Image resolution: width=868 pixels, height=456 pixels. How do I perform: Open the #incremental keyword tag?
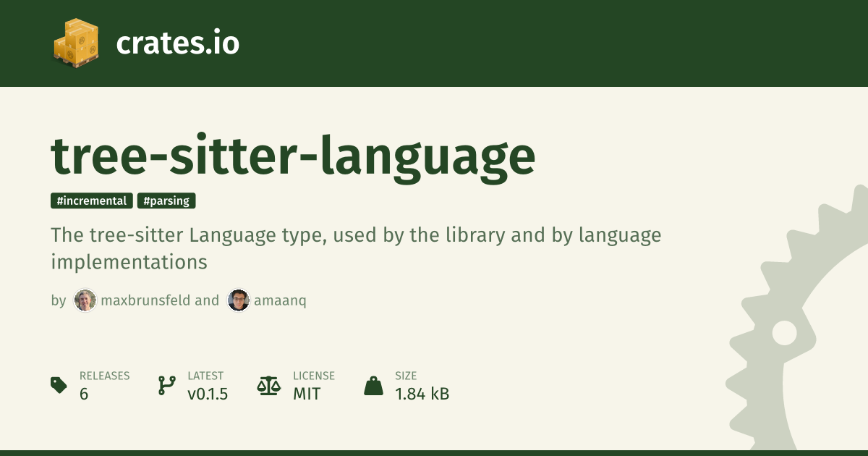[92, 201]
